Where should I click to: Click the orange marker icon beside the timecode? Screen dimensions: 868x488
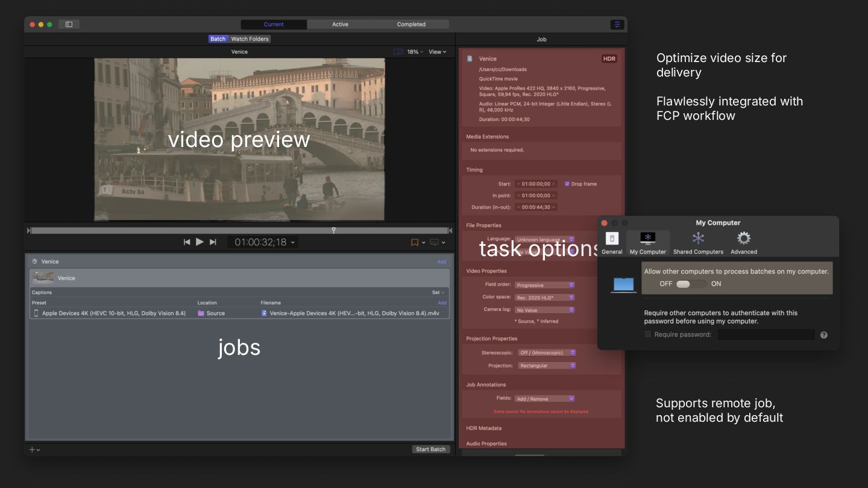[x=415, y=242]
